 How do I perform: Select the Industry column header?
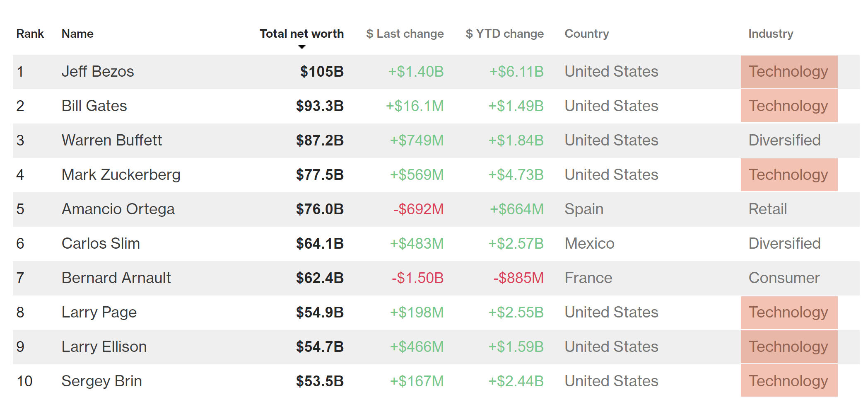pos(770,34)
